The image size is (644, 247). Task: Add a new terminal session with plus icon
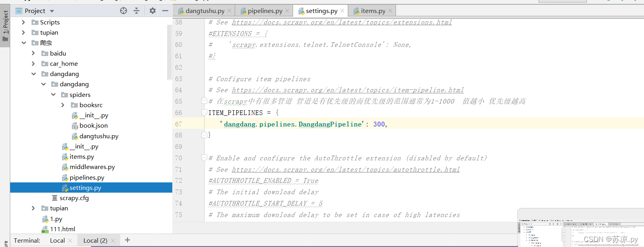tap(127, 240)
